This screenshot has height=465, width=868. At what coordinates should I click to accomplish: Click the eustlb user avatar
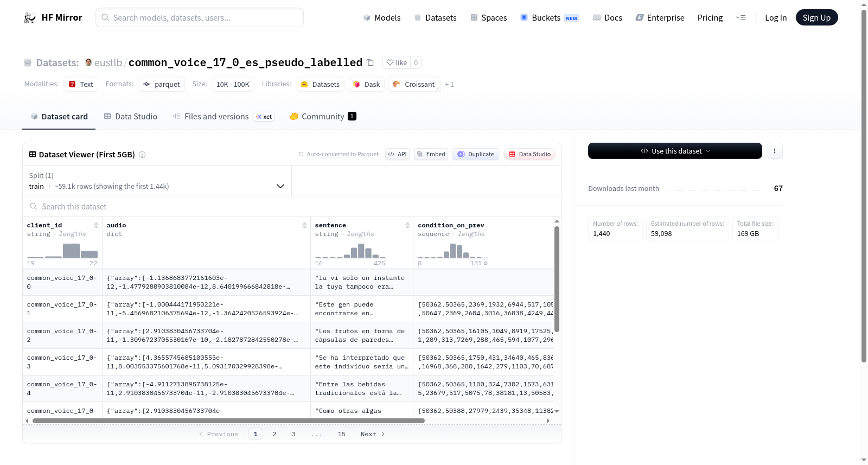tap(88, 62)
